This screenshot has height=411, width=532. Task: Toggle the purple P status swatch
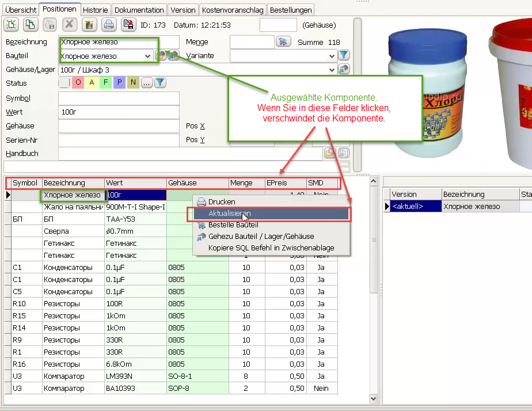(x=119, y=83)
